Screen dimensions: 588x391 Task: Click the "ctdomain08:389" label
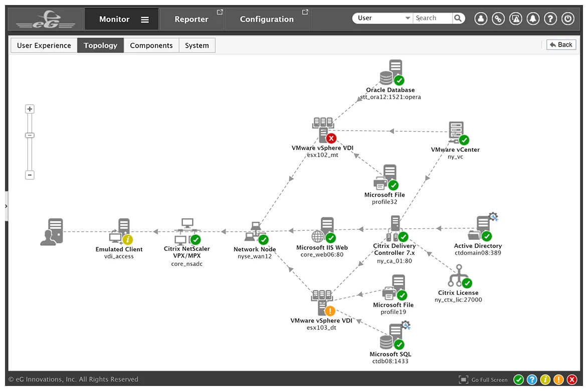[x=478, y=253]
